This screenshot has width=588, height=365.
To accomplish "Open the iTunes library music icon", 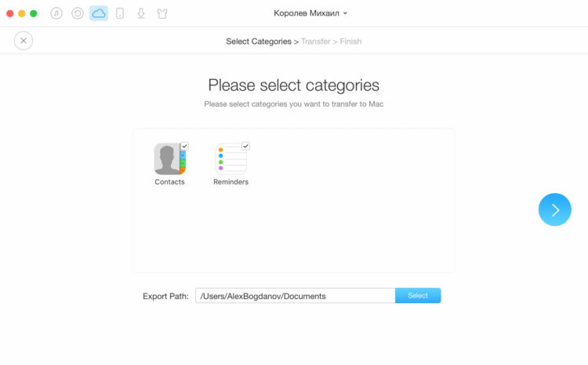I will [56, 13].
